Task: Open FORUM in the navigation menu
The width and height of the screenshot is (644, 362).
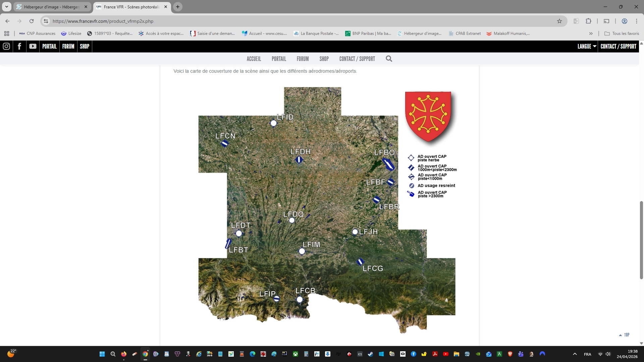Action: (x=303, y=59)
